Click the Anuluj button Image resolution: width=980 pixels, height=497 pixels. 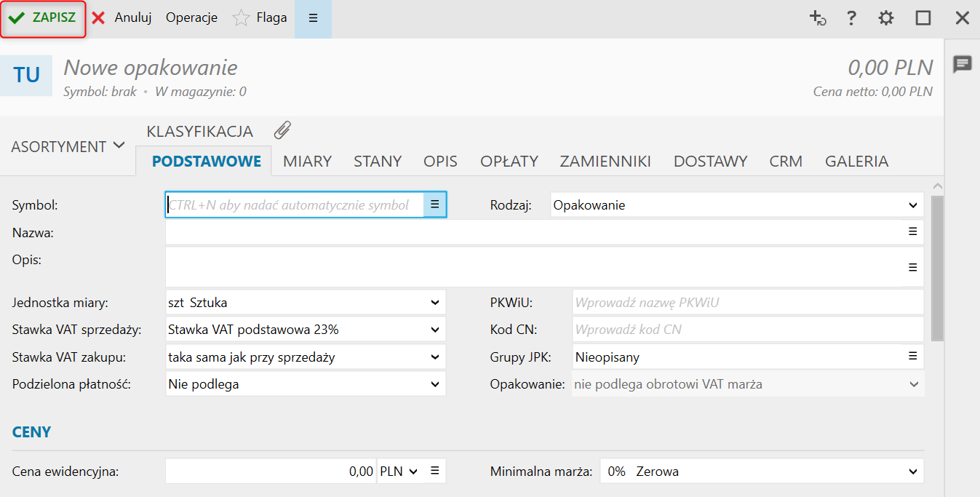pos(121,18)
